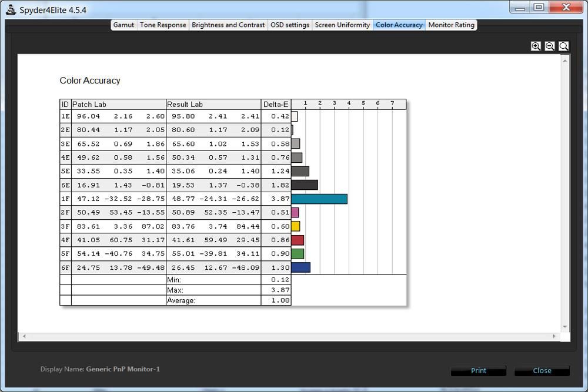Click the dark gray 6E delta-E bar
This screenshot has height=392, width=588.
click(x=305, y=185)
